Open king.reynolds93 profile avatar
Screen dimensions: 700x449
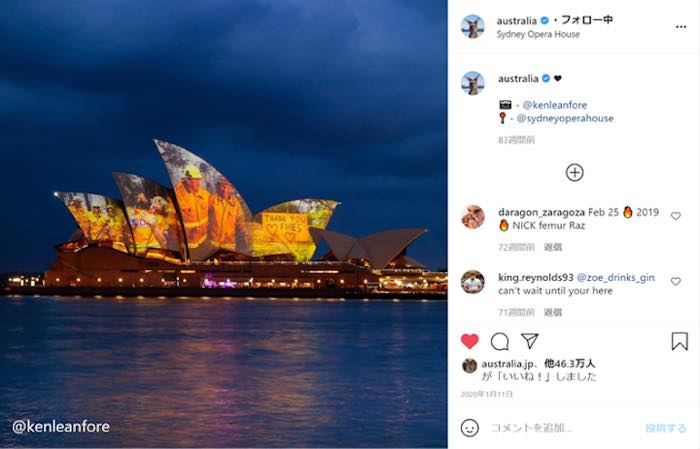click(x=473, y=282)
